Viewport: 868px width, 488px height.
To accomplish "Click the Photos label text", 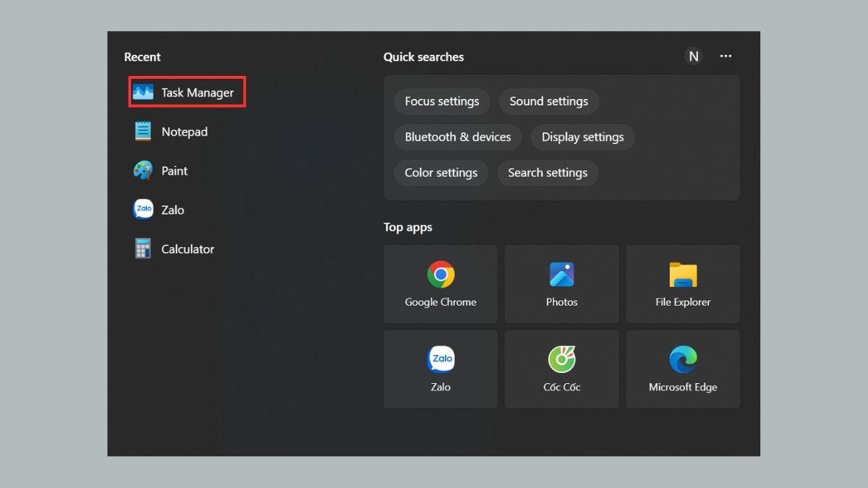I will (561, 302).
